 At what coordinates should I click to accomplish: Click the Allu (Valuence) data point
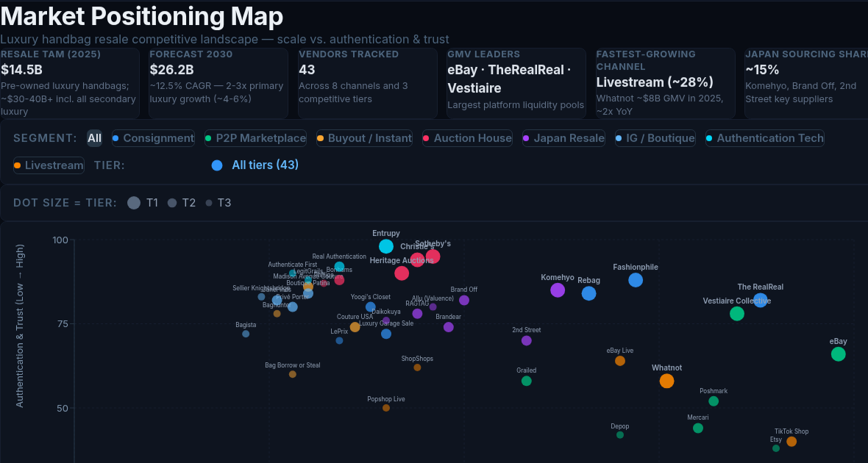[x=433, y=307]
